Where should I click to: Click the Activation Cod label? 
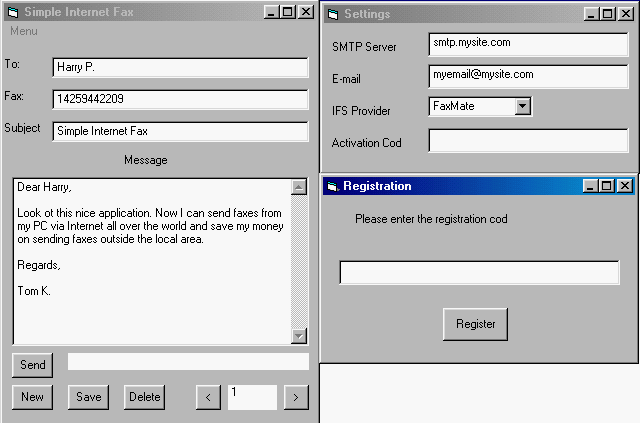coord(367,143)
